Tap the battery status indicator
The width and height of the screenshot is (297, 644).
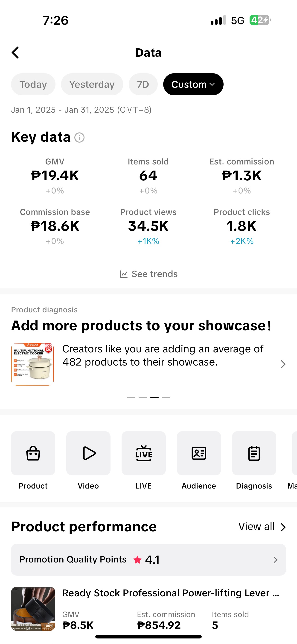click(260, 20)
